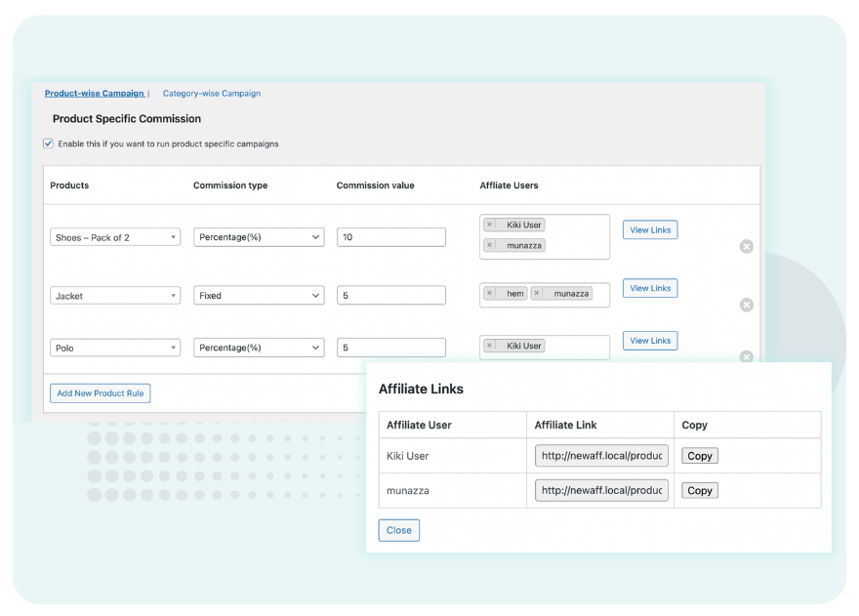Copy the Kiki User affiliate link
The image size is (859, 616).
(x=699, y=456)
